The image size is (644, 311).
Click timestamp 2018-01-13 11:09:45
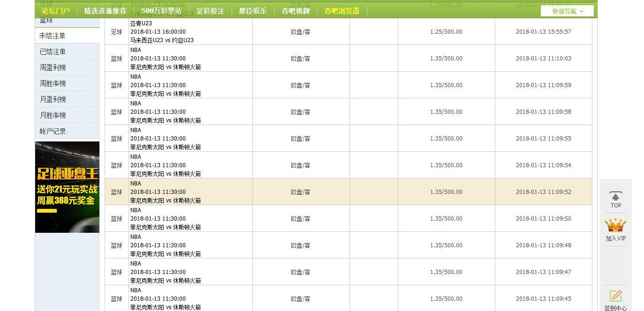(x=543, y=299)
